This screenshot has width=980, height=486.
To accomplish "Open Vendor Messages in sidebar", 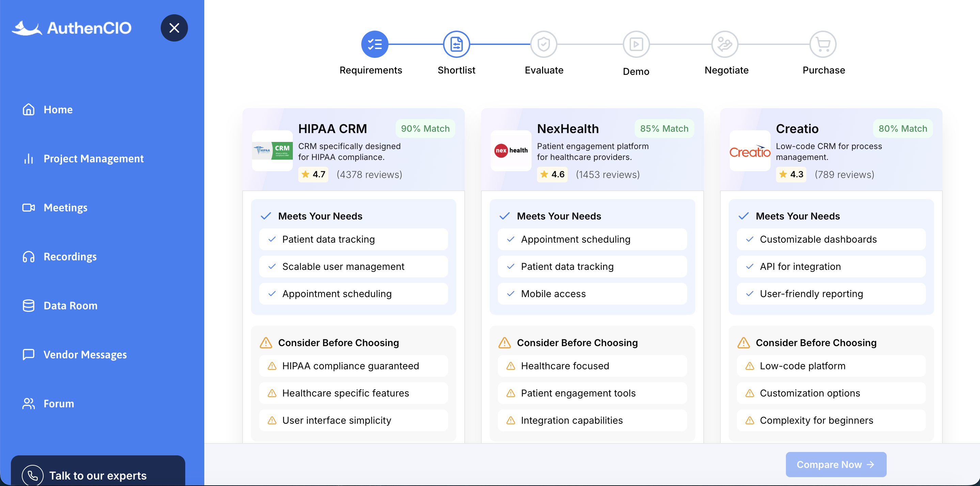I will pyautogui.click(x=85, y=354).
